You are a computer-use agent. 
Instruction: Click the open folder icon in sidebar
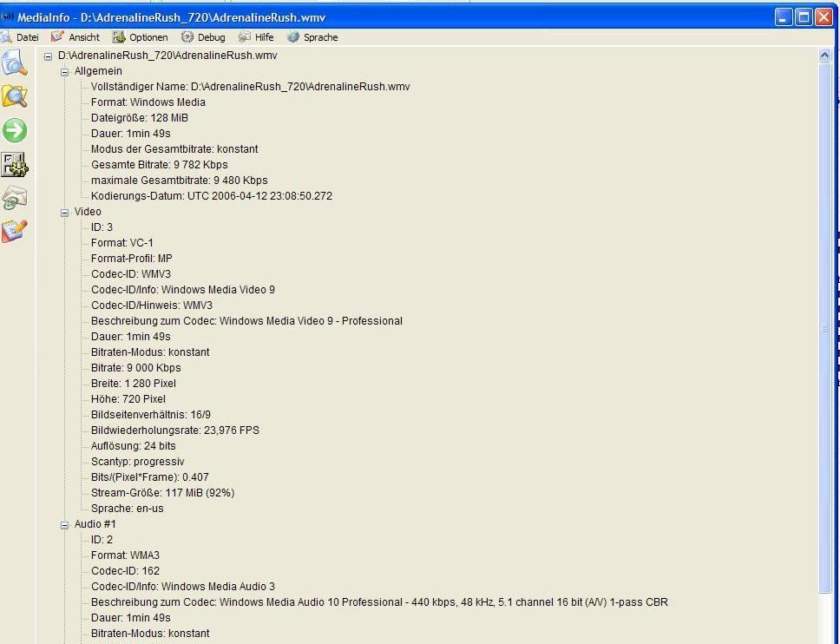[15, 97]
